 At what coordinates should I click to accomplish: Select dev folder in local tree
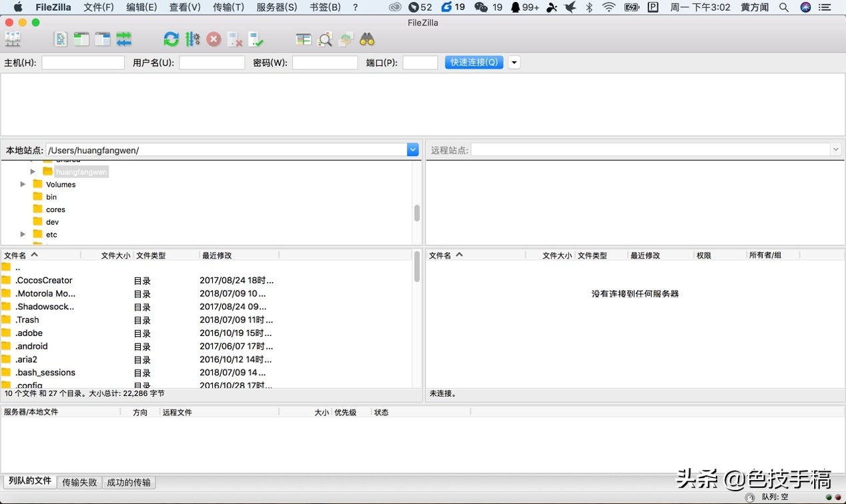pyautogui.click(x=52, y=222)
